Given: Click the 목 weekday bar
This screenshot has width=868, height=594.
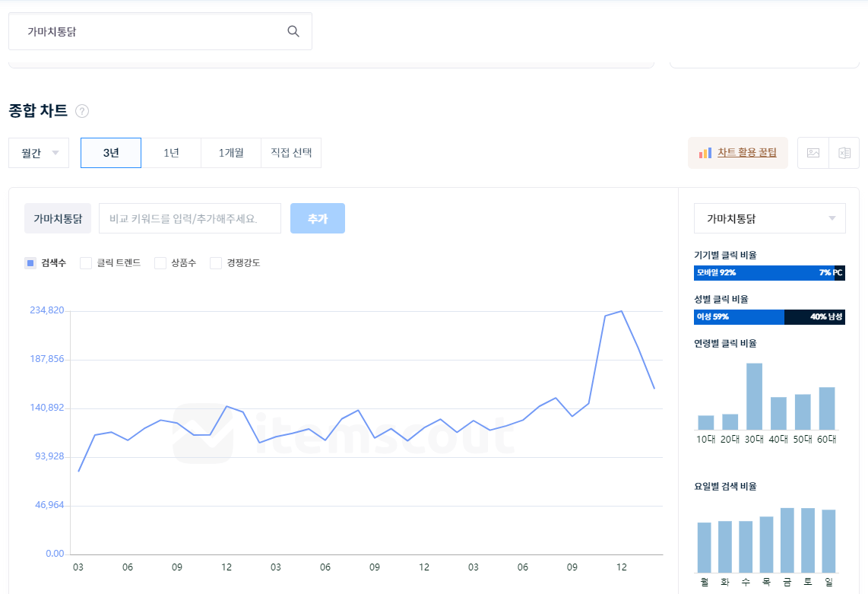Looking at the screenshot, I should tap(767, 545).
